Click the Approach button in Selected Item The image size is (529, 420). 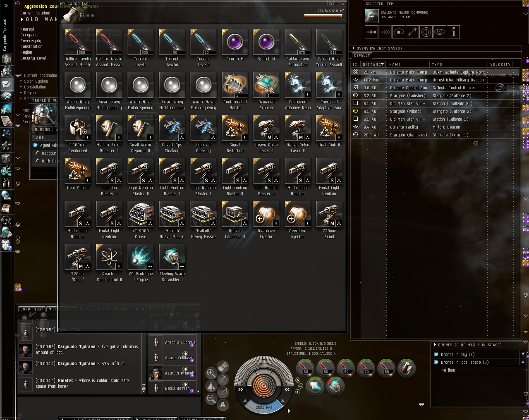pos(371,32)
